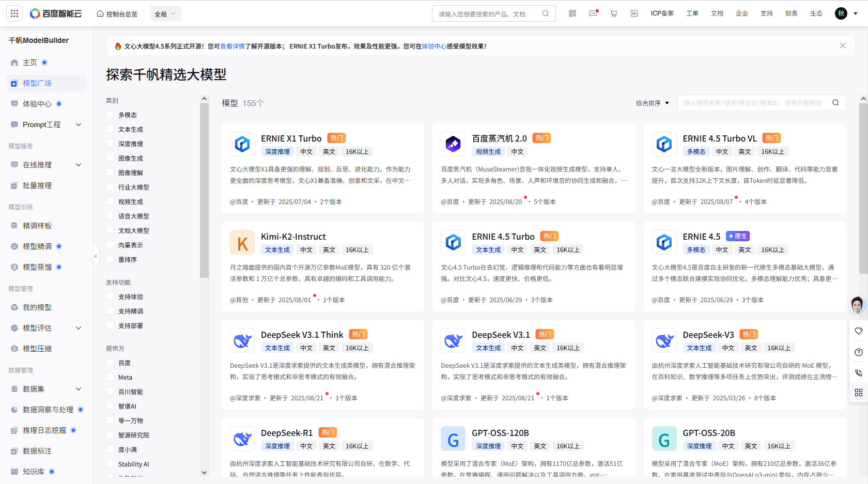Open 数据标注 sidebar item

click(37, 451)
